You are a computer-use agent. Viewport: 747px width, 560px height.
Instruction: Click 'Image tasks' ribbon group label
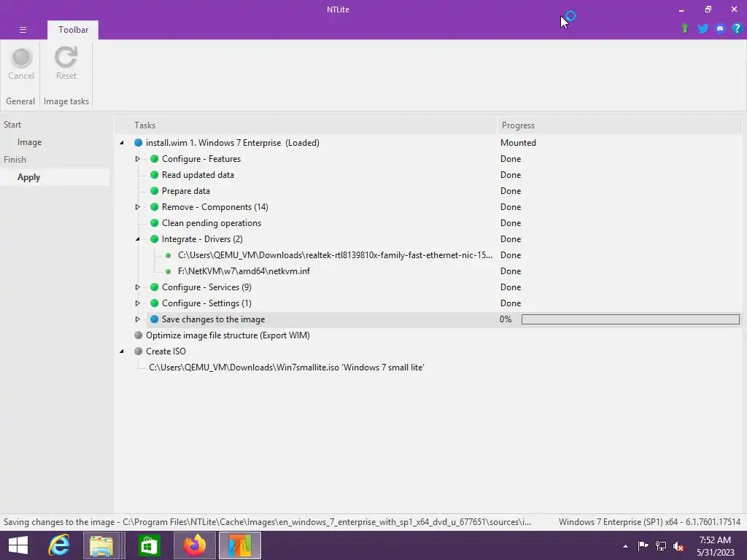point(66,101)
